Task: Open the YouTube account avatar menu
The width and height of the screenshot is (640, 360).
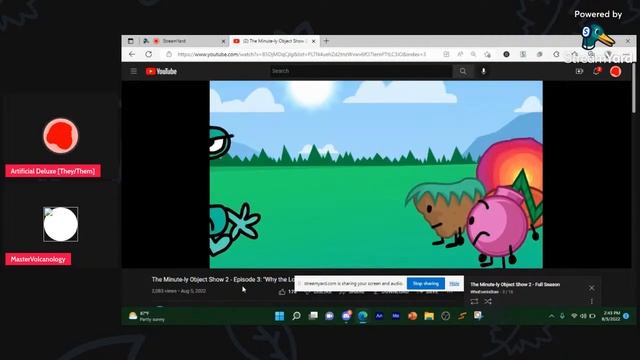Action: click(x=616, y=71)
